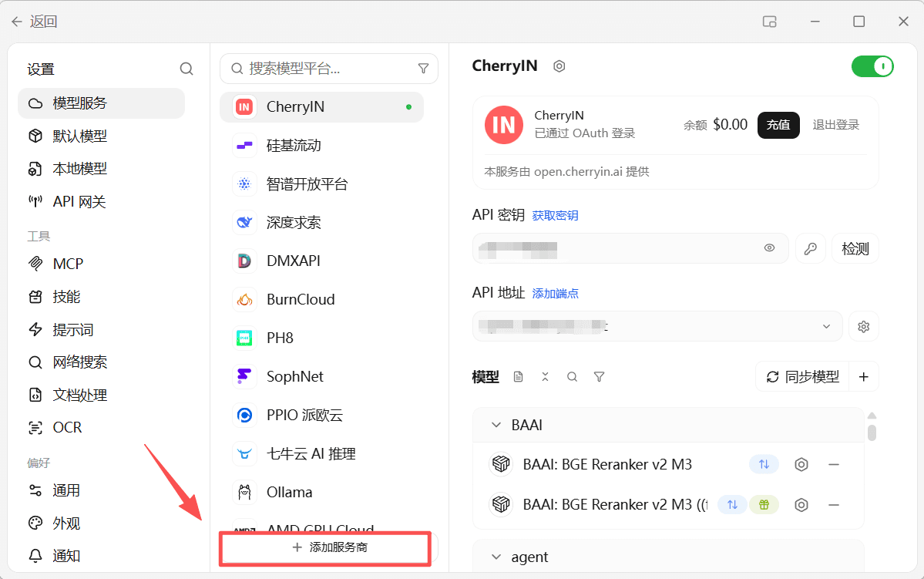Screen dimensions: 924x579
Task: Open 模型服务 settings section
Action: (x=102, y=103)
